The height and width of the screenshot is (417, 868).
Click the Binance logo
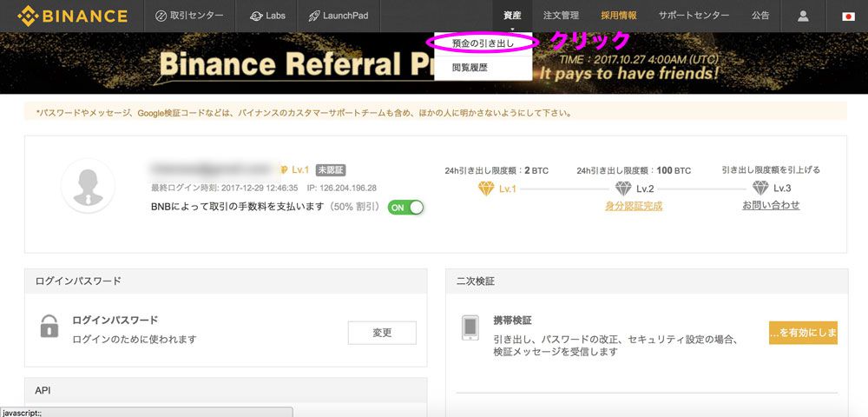[x=73, y=16]
